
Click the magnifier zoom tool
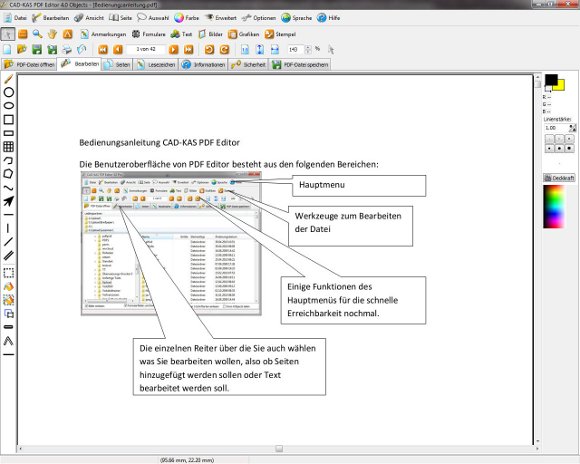click(37, 34)
